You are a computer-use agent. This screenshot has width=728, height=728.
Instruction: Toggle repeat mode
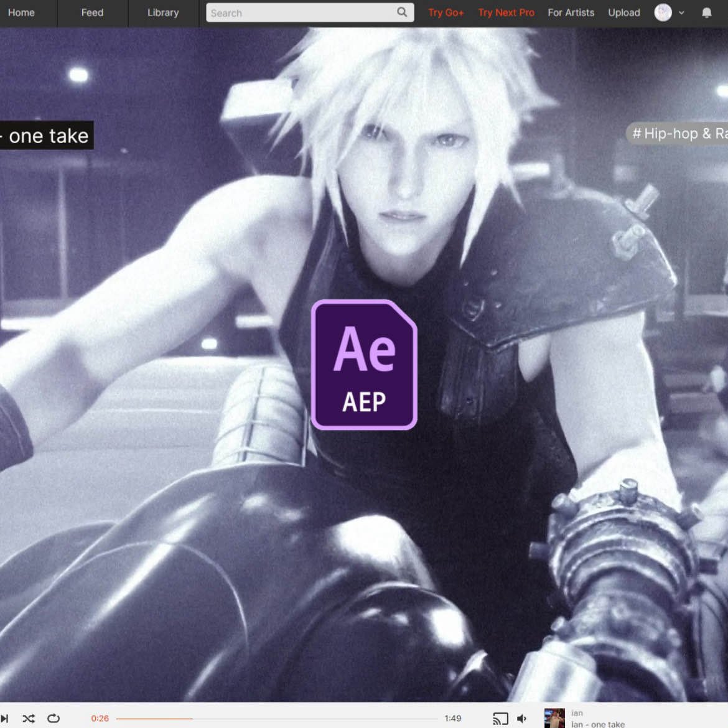54,718
